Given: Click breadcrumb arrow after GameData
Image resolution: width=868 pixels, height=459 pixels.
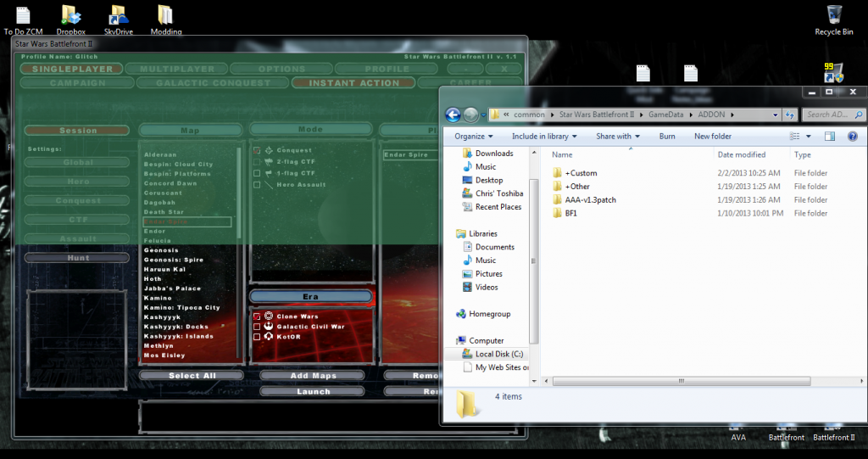Looking at the screenshot, I should 692,115.
